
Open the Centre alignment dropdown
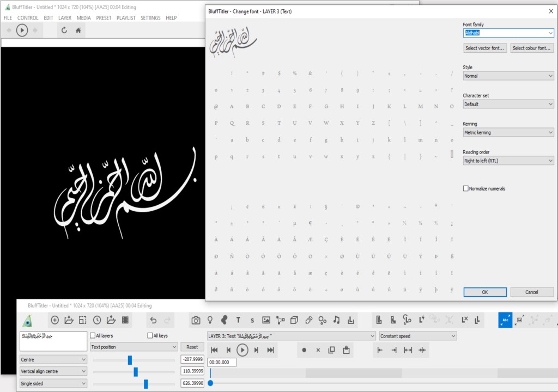53,360
